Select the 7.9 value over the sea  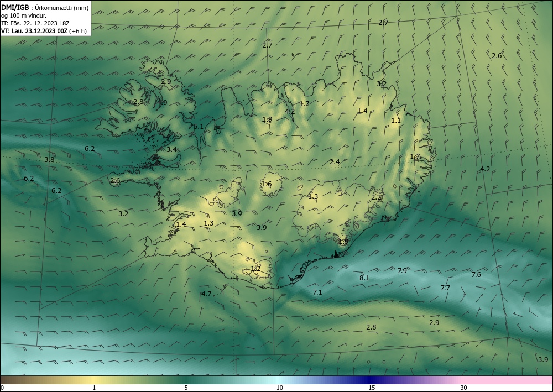[x=402, y=271]
